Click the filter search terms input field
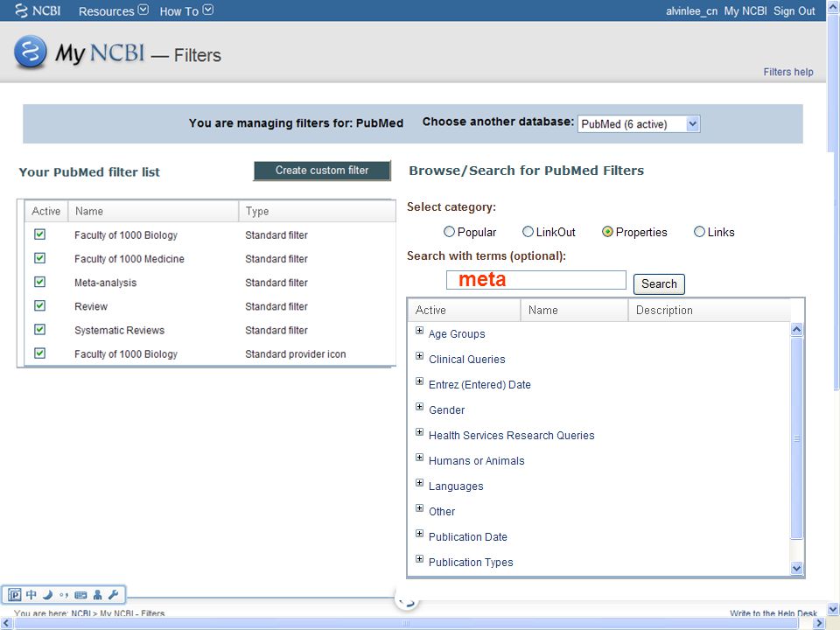The image size is (840, 630). pos(536,280)
